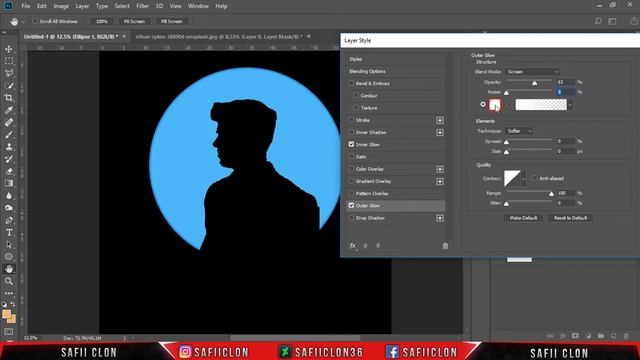Click the Fit Screen button
640x360 pixels.
pyautogui.click(x=134, y=21)
